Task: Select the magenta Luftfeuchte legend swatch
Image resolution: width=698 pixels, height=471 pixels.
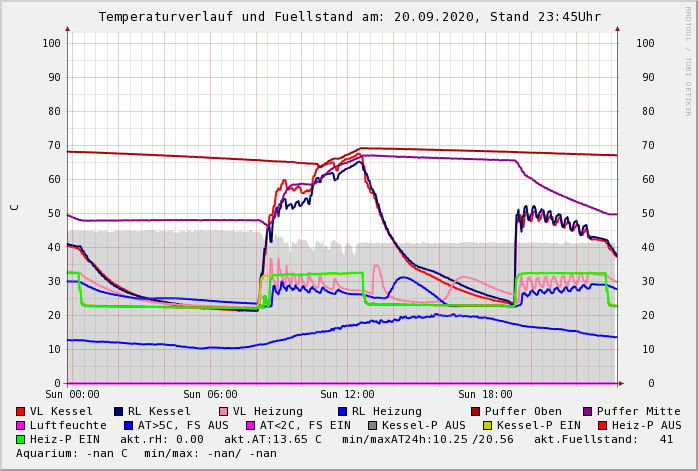Action: click(x=21, y=425)
